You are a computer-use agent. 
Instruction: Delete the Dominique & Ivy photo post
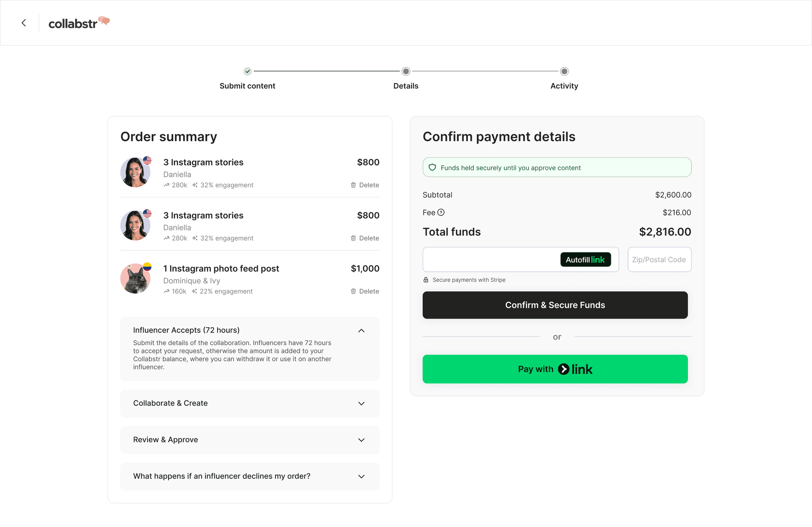[365, 291]
